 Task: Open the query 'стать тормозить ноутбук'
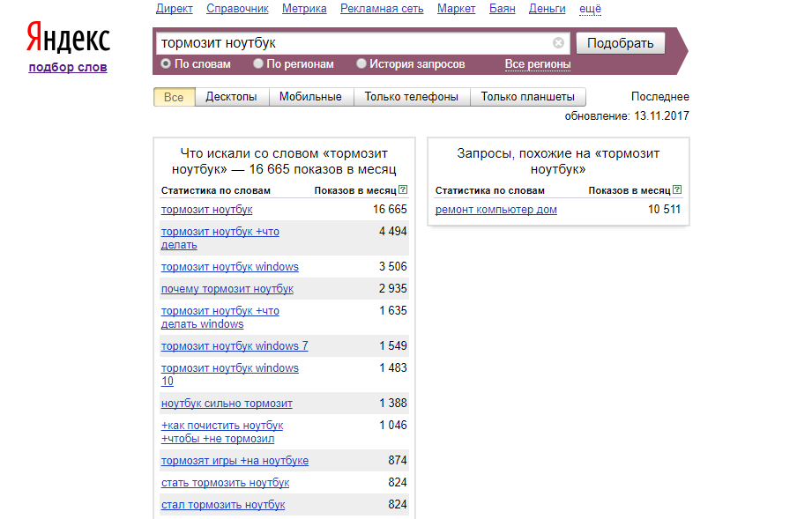coord(226,483)
